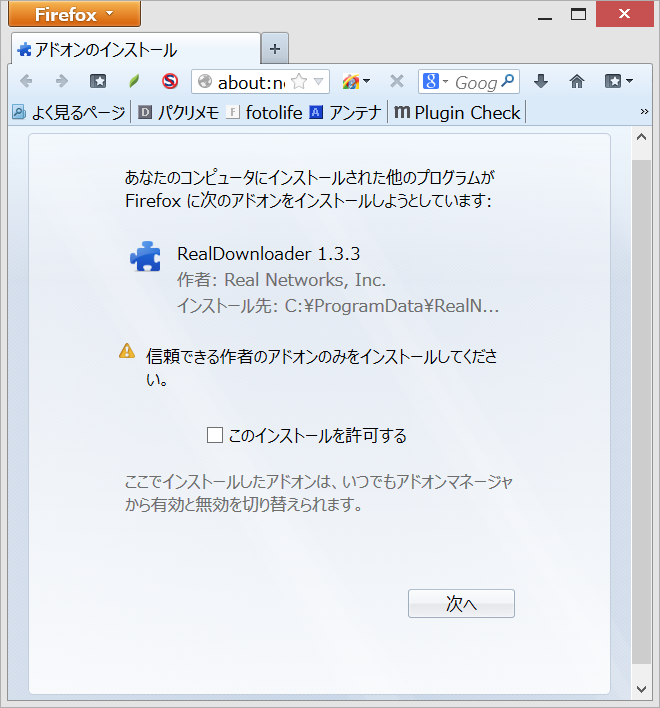Open the Google search engine selector
Screen dimensions: 660x708
pos(435,82)
